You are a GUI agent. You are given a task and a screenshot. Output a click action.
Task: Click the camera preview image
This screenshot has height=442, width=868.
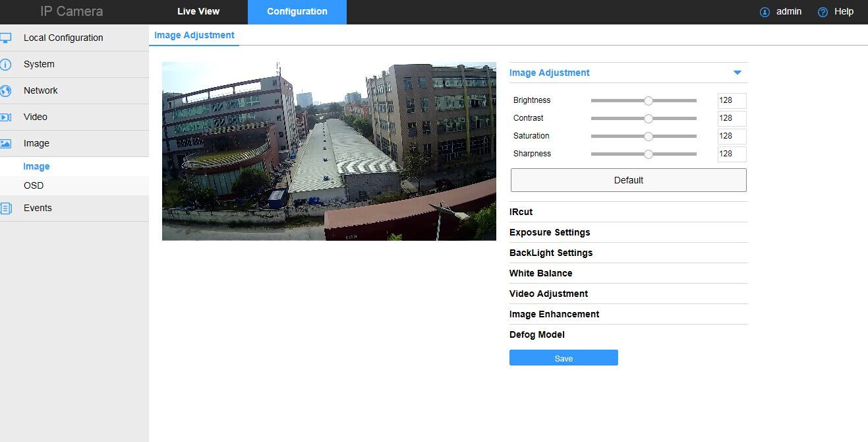pyautogui.click(x=329, y=151)
